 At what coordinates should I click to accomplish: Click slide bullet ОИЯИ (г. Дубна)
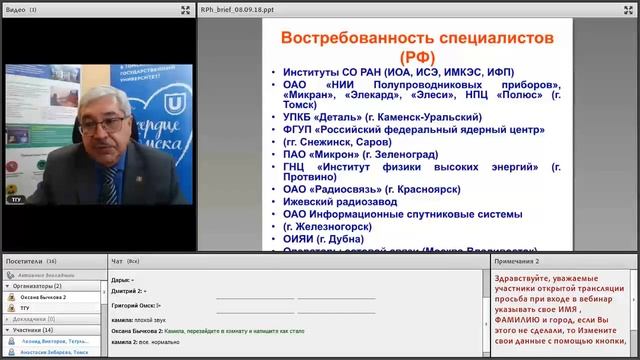pyautogui.click(x=323, y=239)
